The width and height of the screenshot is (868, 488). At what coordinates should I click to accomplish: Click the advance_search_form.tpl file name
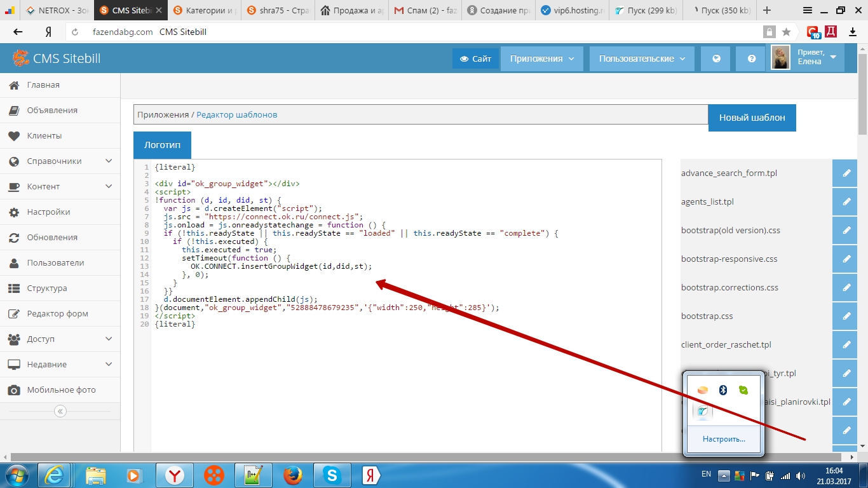[729, 173]
